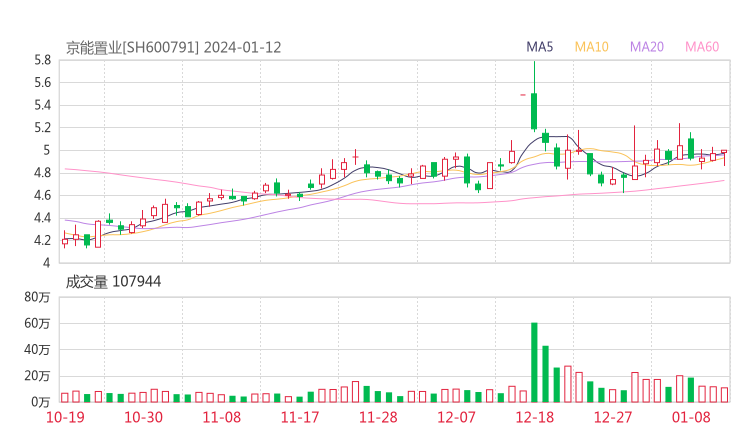
Task: Click the 4.6 price axis label
Action: [42, 195]
